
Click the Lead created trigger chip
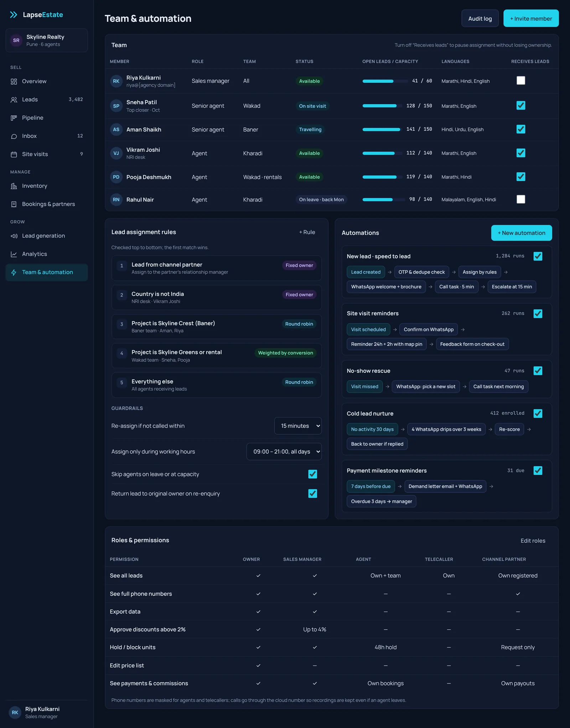pos(366,272)
